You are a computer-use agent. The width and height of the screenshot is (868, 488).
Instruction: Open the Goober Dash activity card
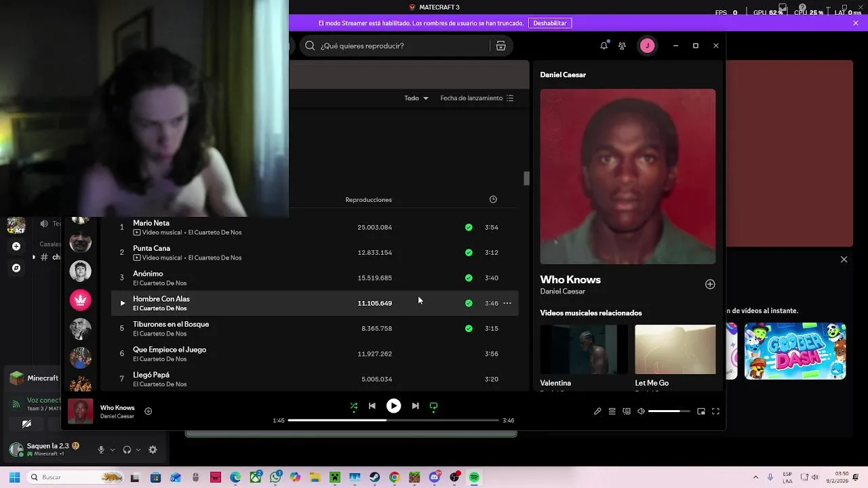[795, 350]
